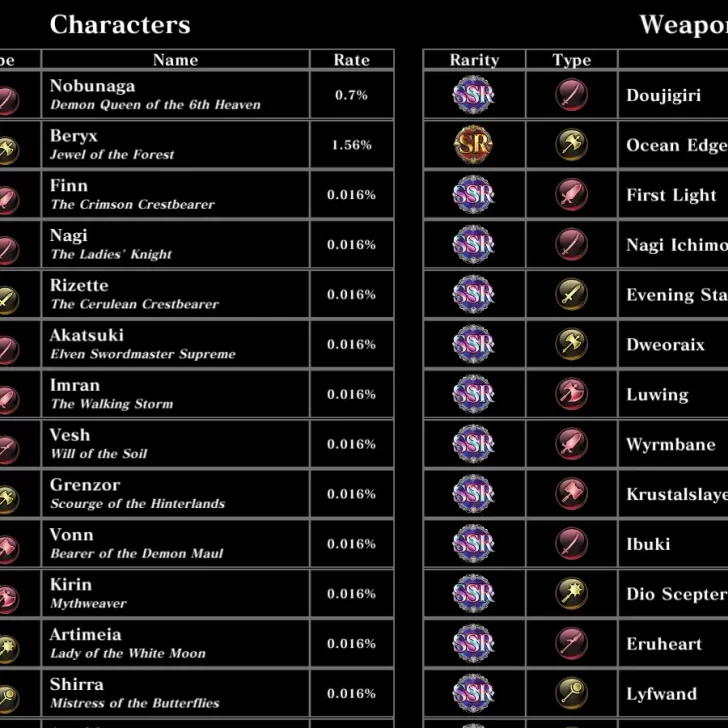Screen dimensions: 728x728
Task: Select the type icon beside Evening Star
Action: point(572,295)
